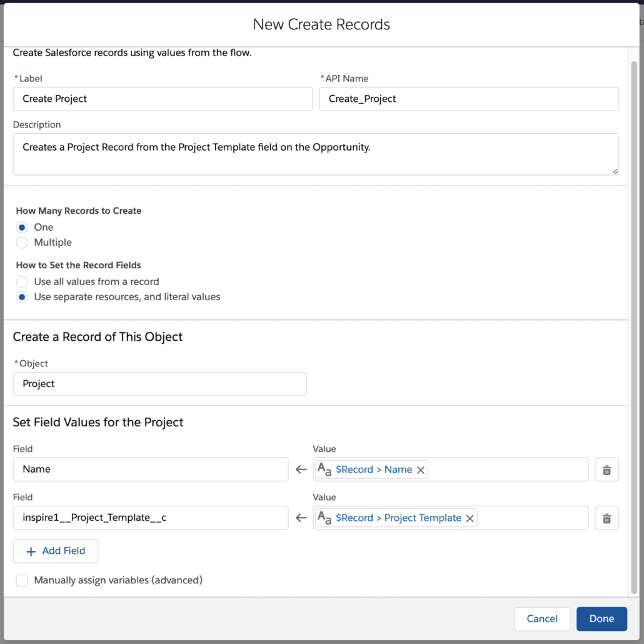644x644 pixels.
Task: Click the arrow icon beside the Name field
Action: (301, 470)
